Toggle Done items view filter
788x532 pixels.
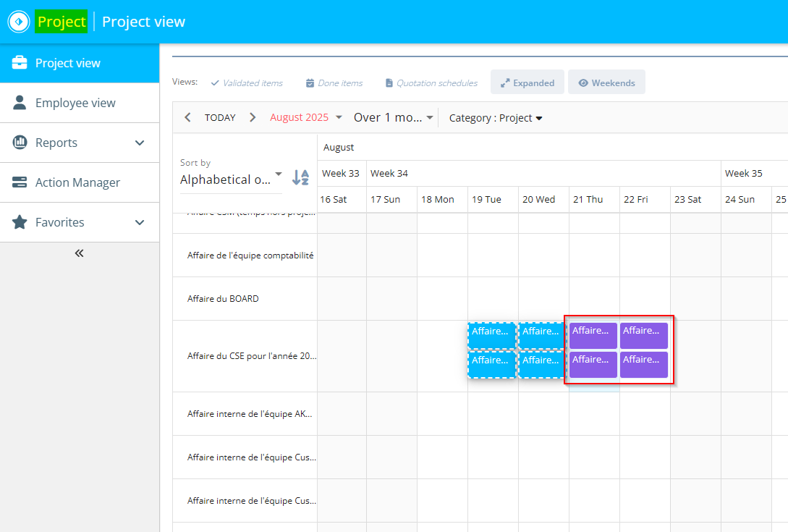(x=334, y=83)
